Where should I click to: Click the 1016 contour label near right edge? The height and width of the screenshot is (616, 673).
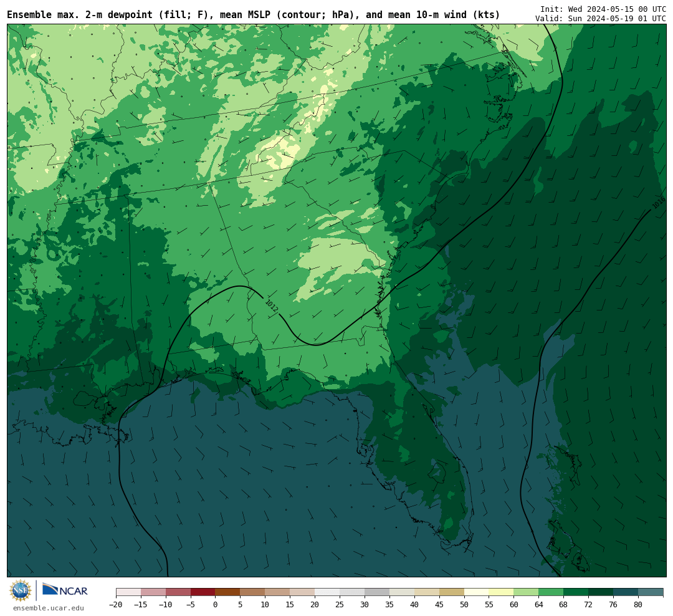[x=659, y=203]
